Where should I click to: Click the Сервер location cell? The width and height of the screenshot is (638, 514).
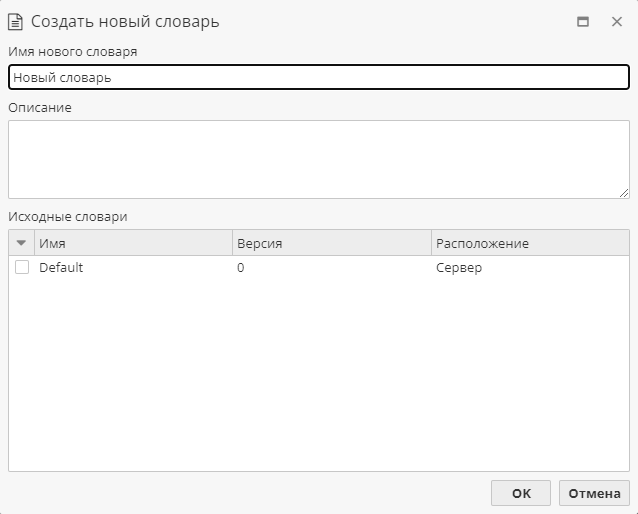click(459, 268)
